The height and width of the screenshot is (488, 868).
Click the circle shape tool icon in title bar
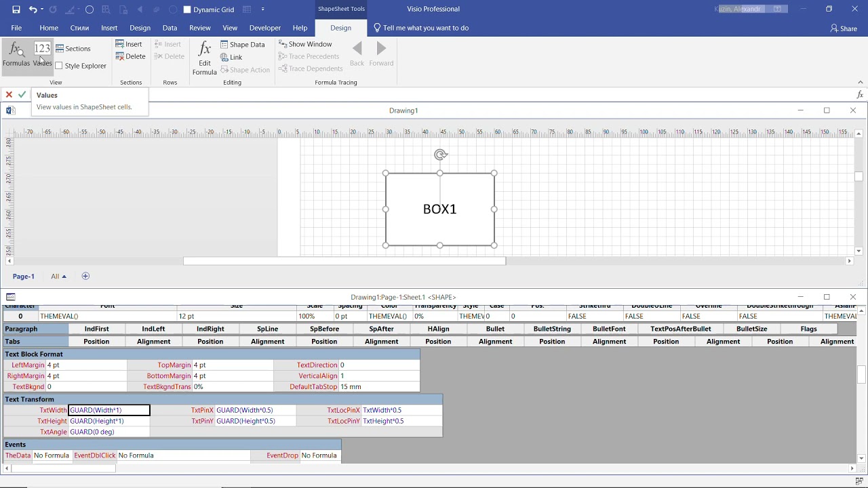pyautogui.click(x=89, y=9)
